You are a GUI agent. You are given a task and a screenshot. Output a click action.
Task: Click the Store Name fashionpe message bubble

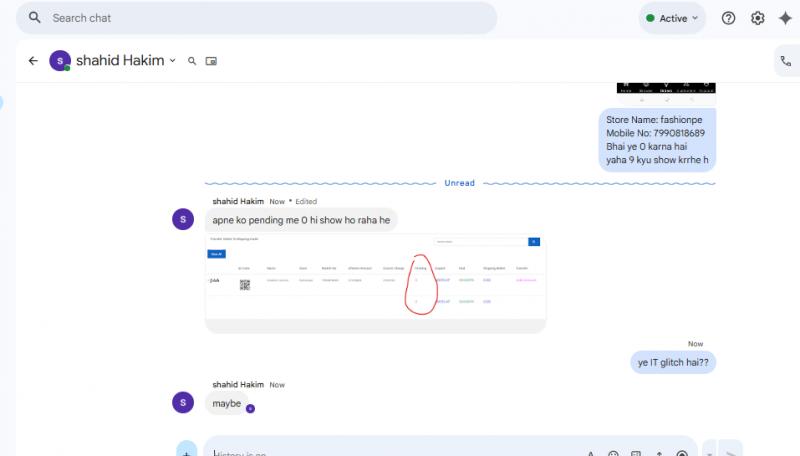click(x=657, y=140)
